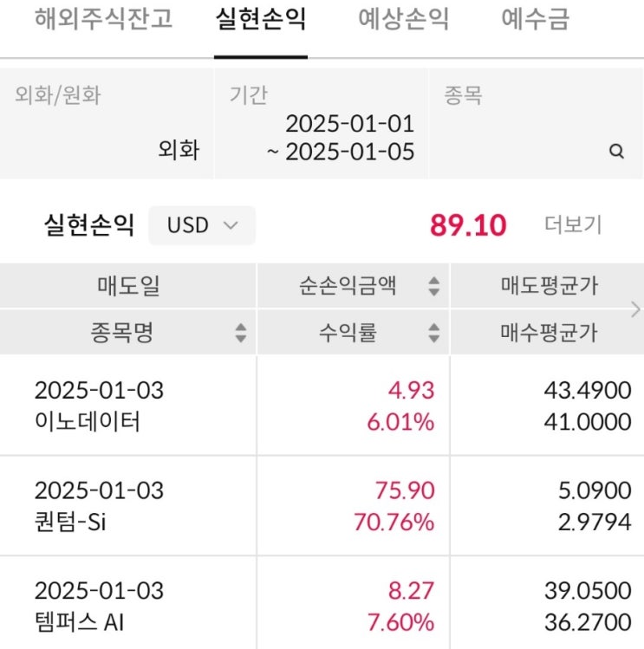Tap the 더보기 link
This screenshot has width=644, height=649.
tap(573, 225)
